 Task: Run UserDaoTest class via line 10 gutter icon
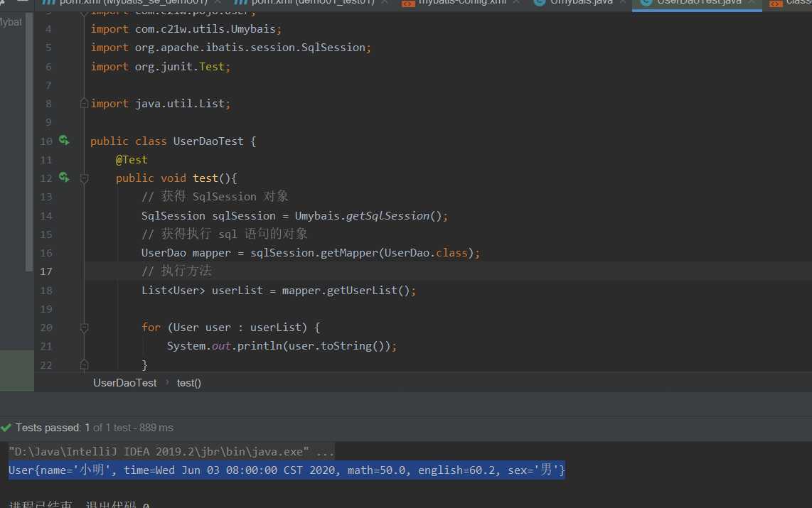tap(64, 140)
